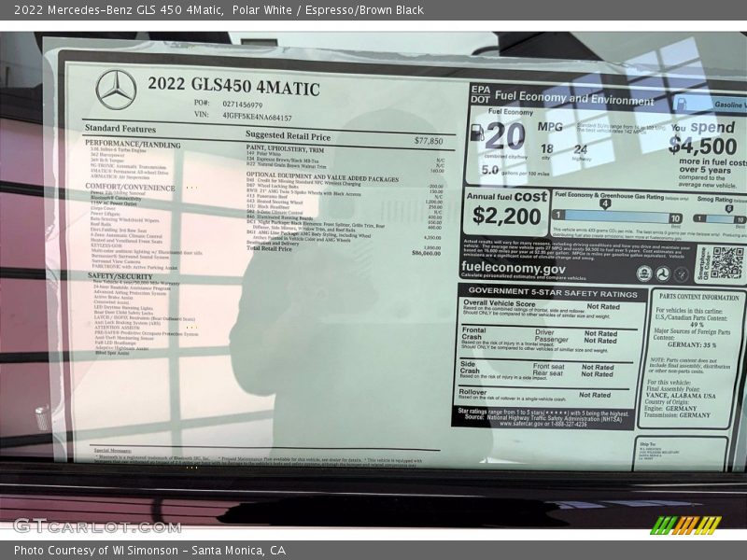Click the $4,500 fuel spend figure
This screenshot has height=560, width=747.
coord(702,145)
